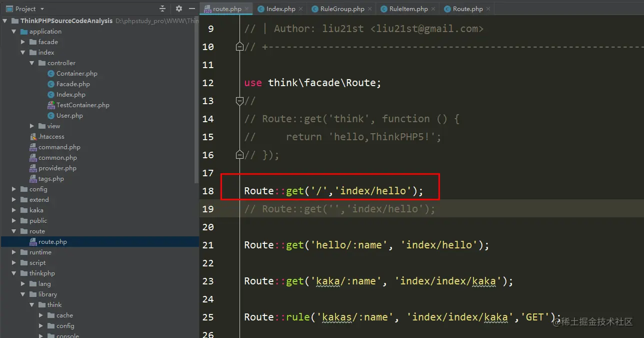Collapse the index folder arrow under application
Screen dimensions: 644x338
click(23, 53)
